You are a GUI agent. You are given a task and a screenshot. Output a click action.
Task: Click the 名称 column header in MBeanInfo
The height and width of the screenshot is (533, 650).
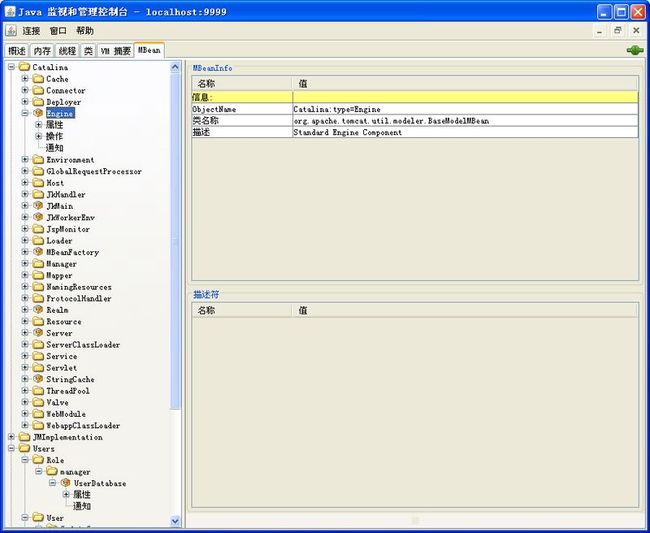(242, 84)
